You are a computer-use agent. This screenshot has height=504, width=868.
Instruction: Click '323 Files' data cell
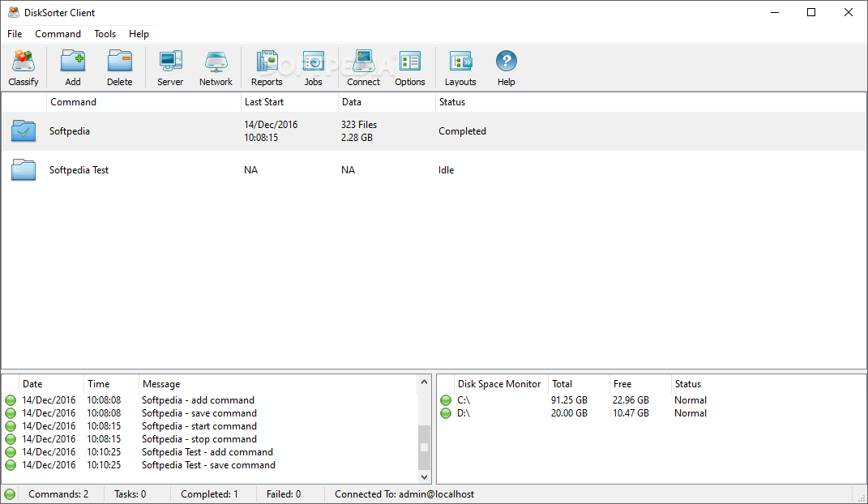point(359,125)
